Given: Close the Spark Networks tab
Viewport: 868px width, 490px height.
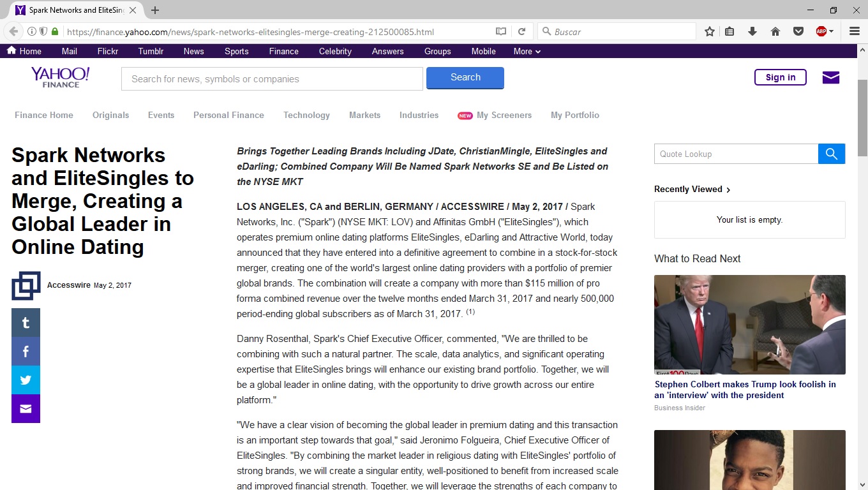Looking at the screenshot, I should 134,10.
